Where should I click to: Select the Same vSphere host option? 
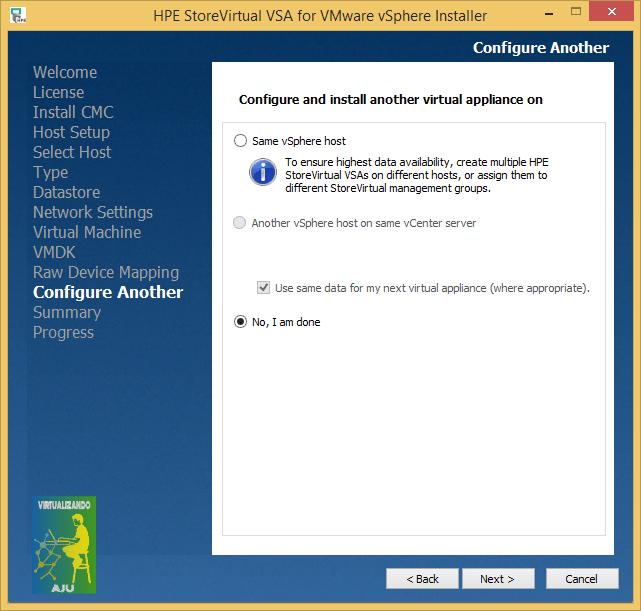point(240,141)
